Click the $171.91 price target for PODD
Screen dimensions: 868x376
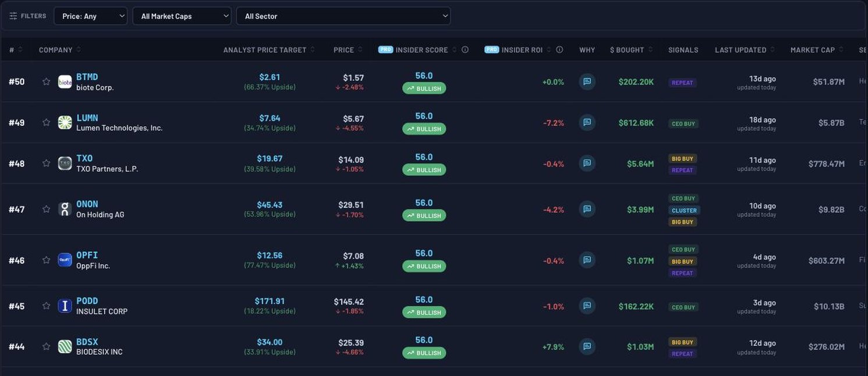[x=270, y=301]
